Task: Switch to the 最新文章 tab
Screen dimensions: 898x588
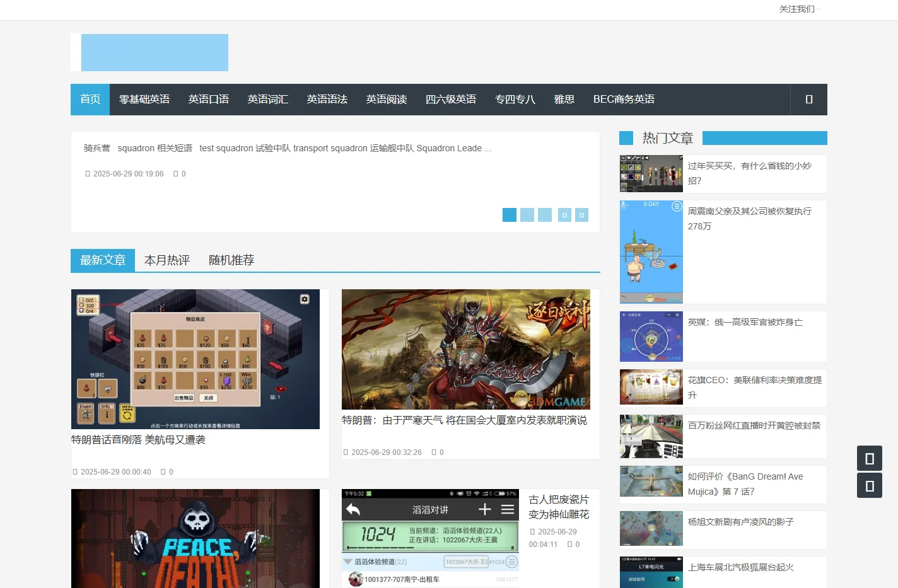Action: pyautogui.click(x=103, y=260)
